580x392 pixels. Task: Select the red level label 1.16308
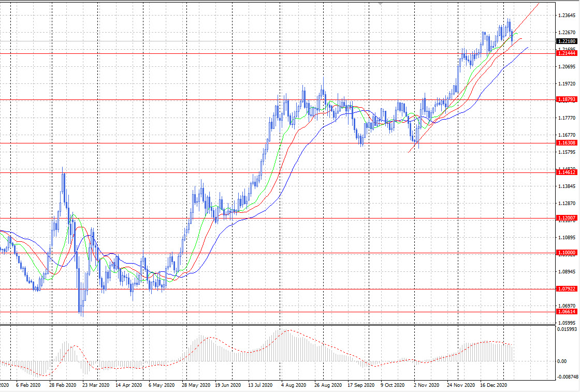coord(567,143)
